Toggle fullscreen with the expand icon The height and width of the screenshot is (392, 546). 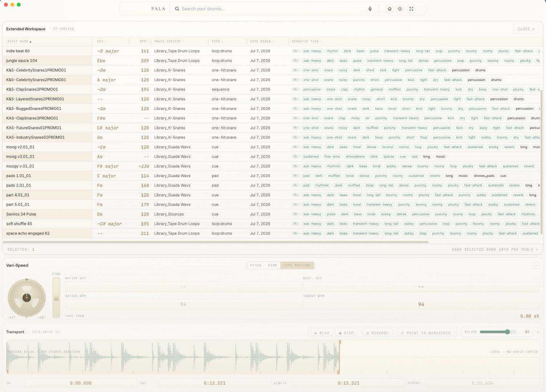[x=411, y=9]
